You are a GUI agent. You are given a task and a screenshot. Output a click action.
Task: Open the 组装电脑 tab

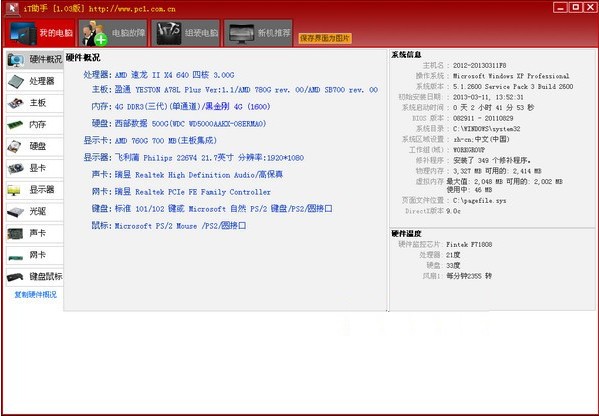click(186, 33)
